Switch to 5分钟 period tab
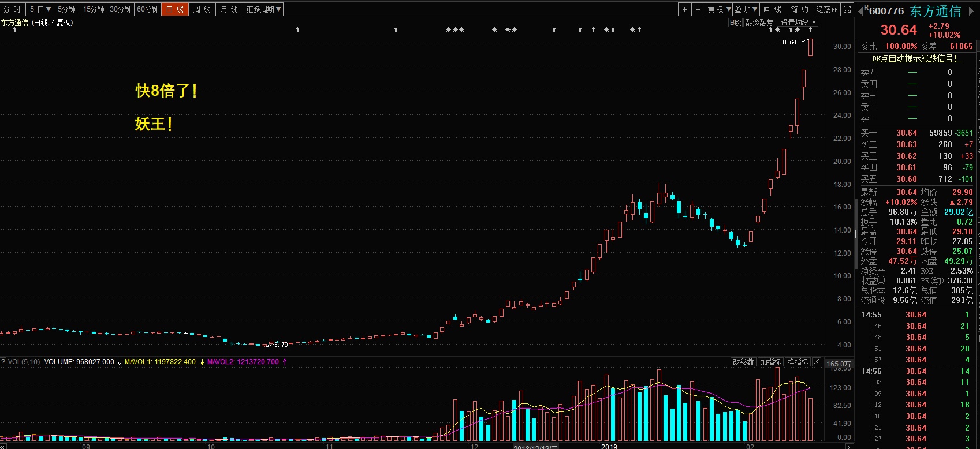Viewport: 980px width, 449px height. (x=66, y=9)
